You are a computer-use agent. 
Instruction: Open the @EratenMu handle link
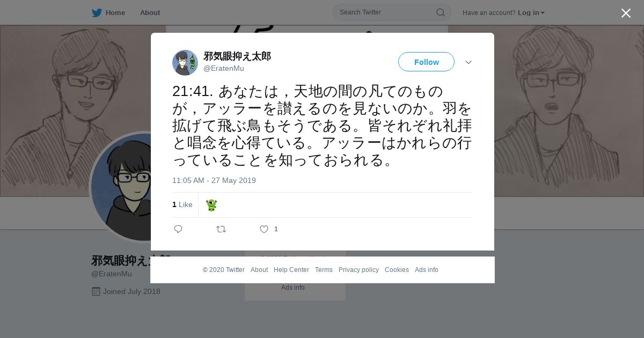(x=224, y=68)
